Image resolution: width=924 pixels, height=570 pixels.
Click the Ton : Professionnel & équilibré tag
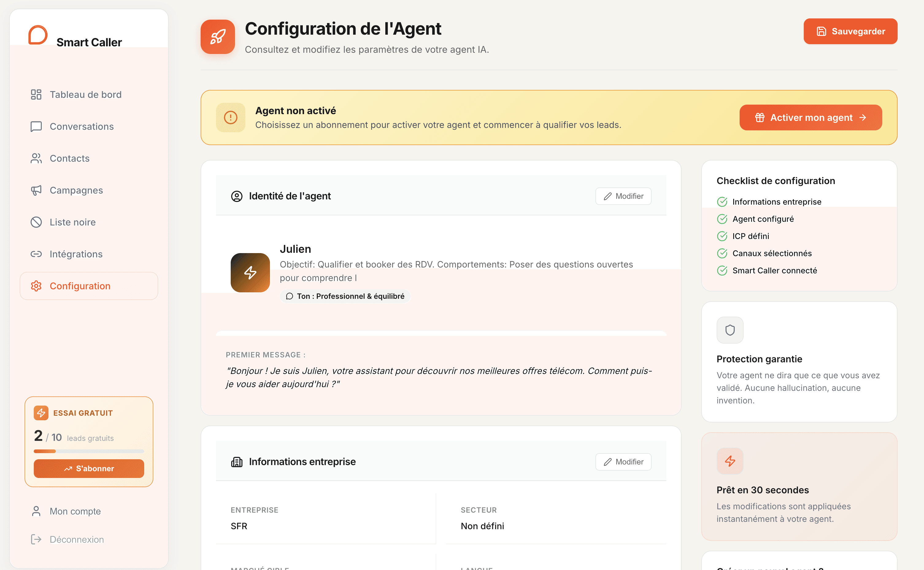pyautogui.click(x=345, y=296)
